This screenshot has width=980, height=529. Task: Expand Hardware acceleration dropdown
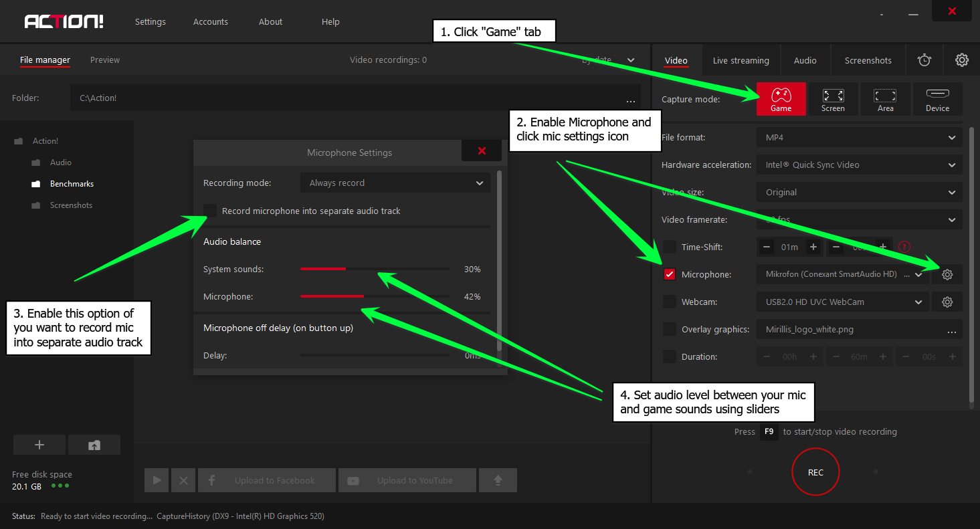click(859, 165)
